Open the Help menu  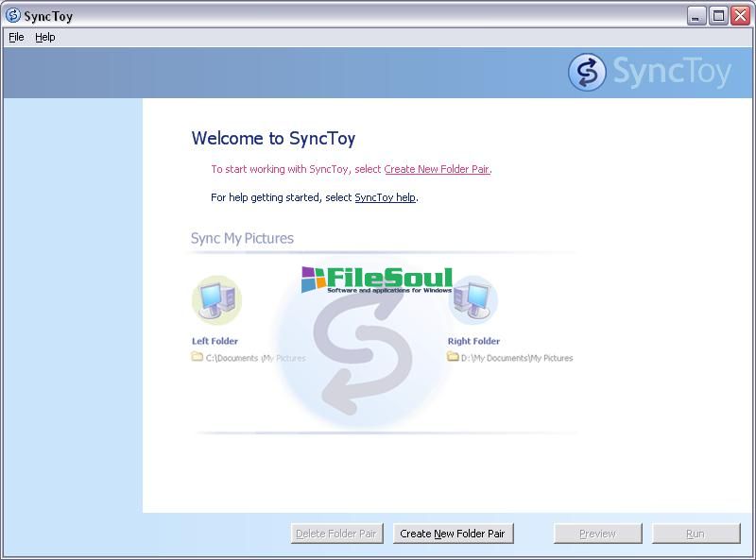pos(44,37)
